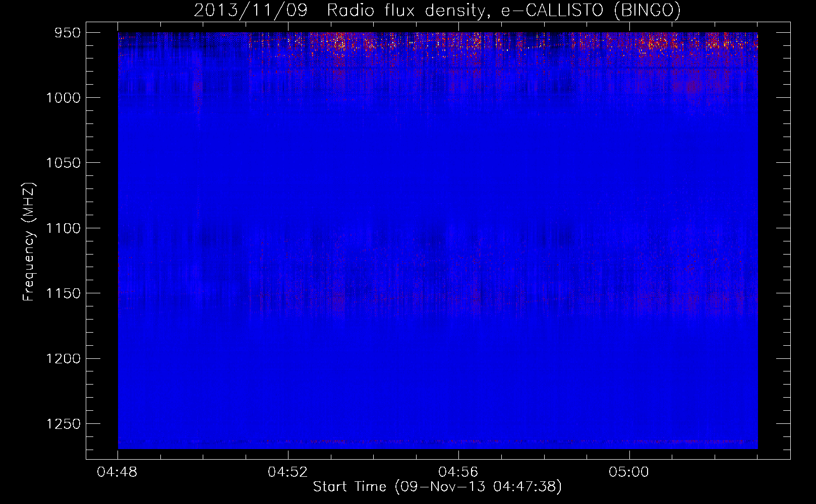This screenshot has height=504, width=816.
Task: Click the 1250 frequency axis label
Action: [x=63, y=424]
